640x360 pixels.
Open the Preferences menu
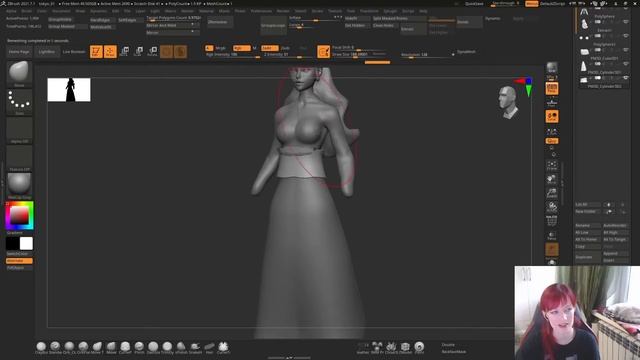[x=261, y=11]
